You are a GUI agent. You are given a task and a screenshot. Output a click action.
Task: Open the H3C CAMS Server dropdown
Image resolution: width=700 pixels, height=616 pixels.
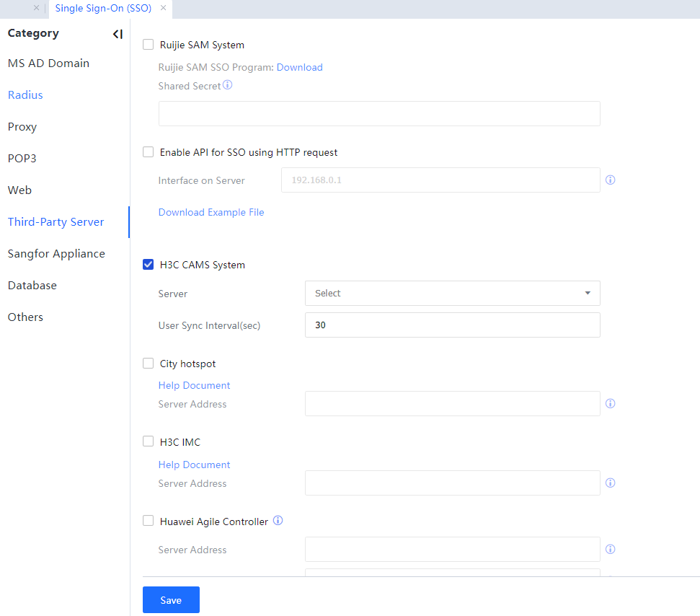(x=452, y=294)
